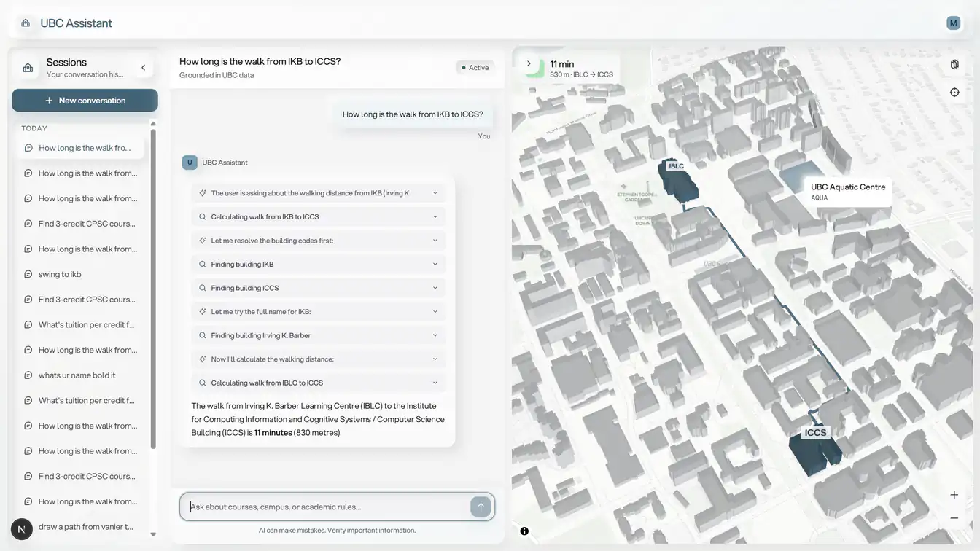Click sparkle icon on 'Now I'll calculate' row
The image size is (980, 551).
203,359
